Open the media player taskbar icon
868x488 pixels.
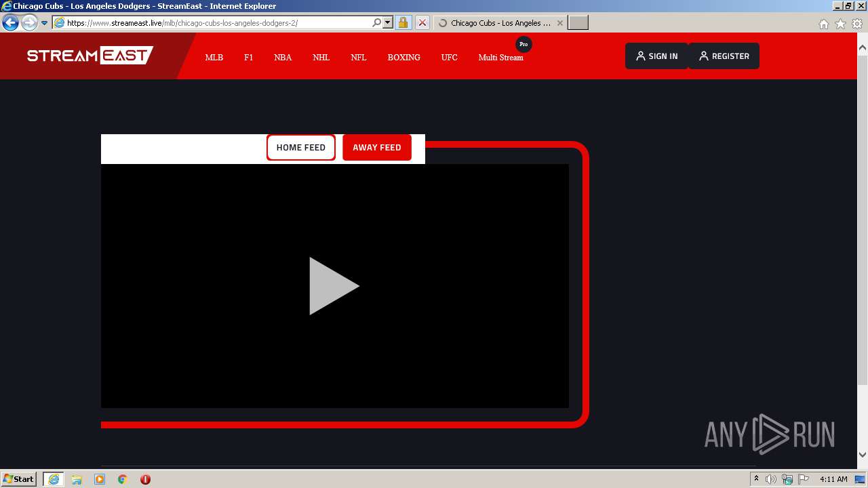(x=100, y=479)
